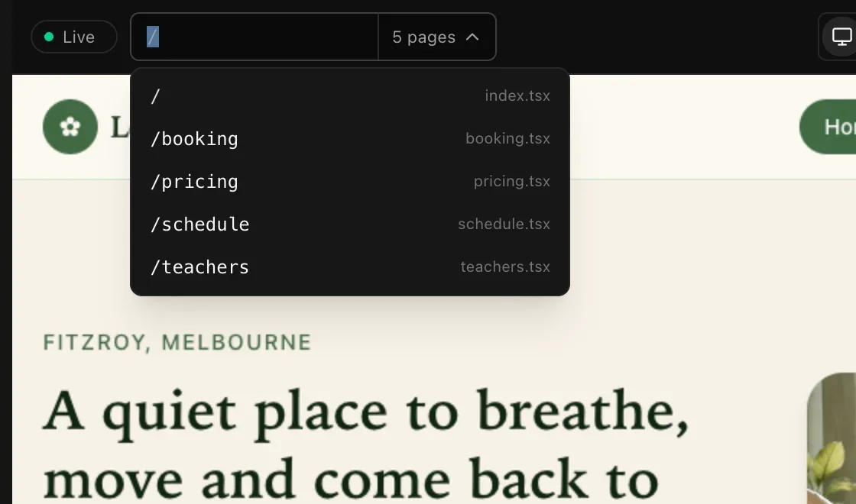The height and width of the screenshot is (504, 856).
Task: Click the pricing.tsx file name
Action: pos(511,181)
